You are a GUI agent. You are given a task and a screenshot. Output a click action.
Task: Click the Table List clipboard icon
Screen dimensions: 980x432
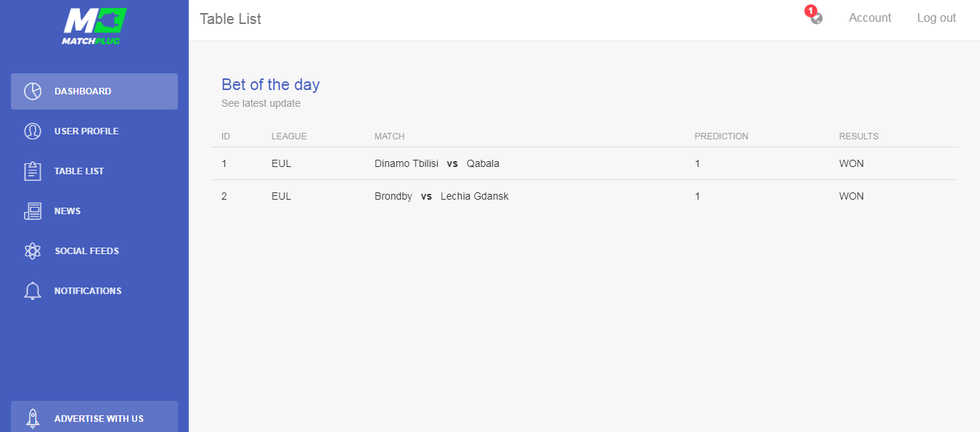pos(33,171)
